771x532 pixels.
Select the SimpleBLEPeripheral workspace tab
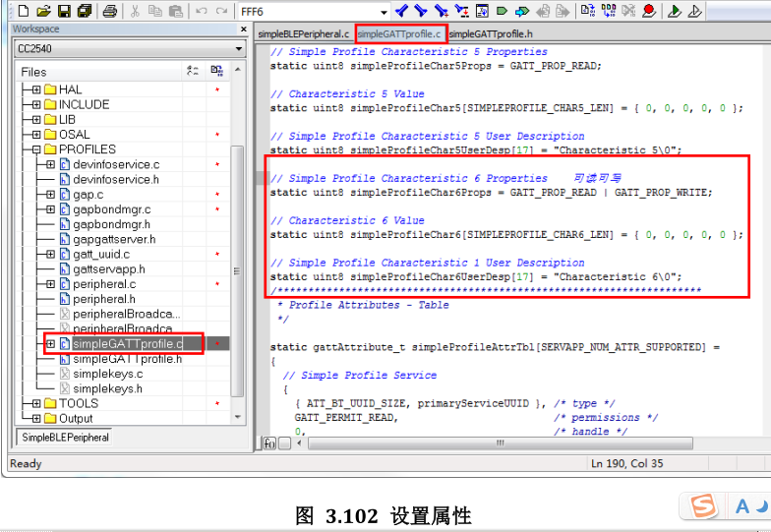pyautogui.click(x=65, y=438)
